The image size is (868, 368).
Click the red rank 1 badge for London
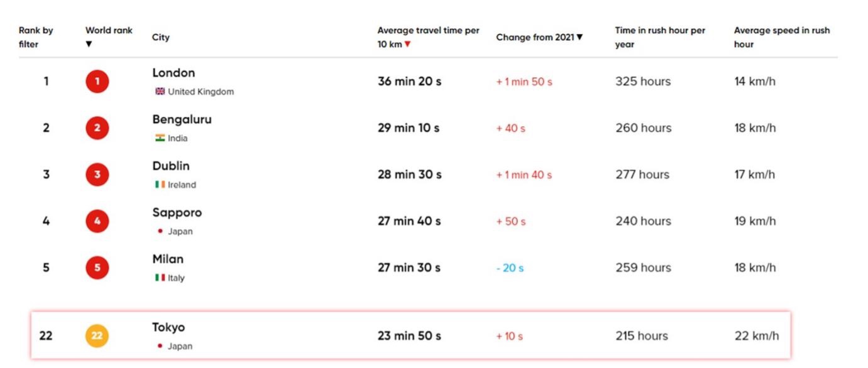coord(97,82)
